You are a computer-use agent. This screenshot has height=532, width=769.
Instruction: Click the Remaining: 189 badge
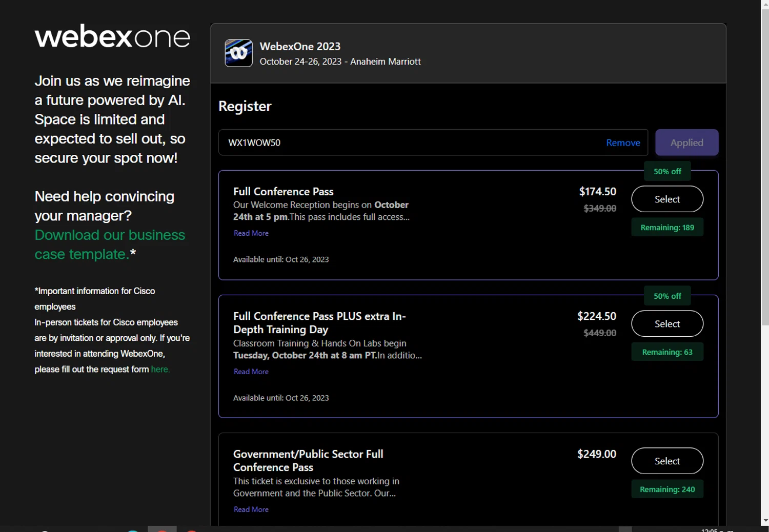click(667, 227)
